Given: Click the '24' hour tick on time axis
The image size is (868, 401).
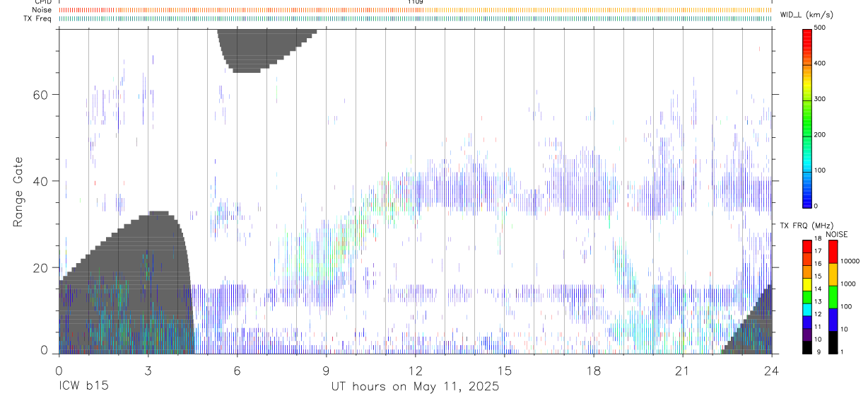Looking at the screenshot, I should 771,371.
